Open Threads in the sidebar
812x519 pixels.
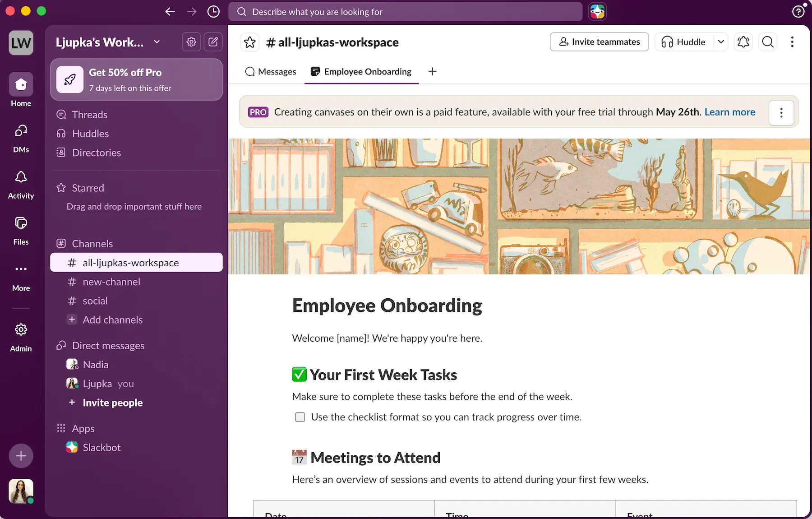click(x=90, y=115)
